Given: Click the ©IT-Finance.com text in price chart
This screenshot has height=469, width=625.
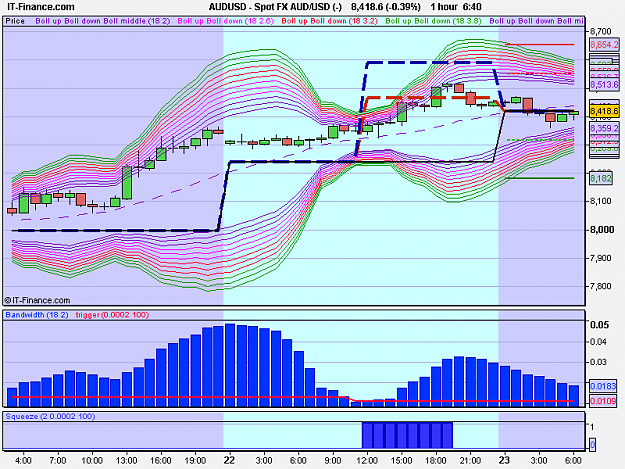Looking at the screenshot, I should 37,300.
